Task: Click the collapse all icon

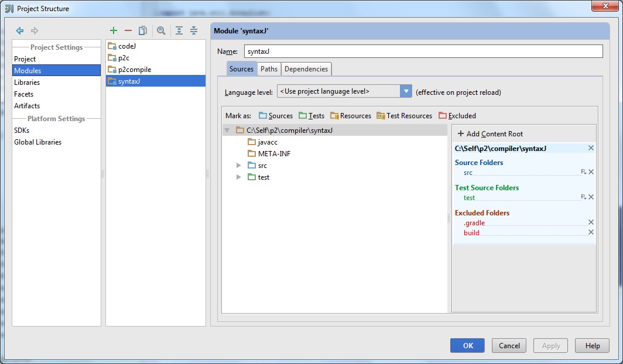Action: click(x=194, y=30)
